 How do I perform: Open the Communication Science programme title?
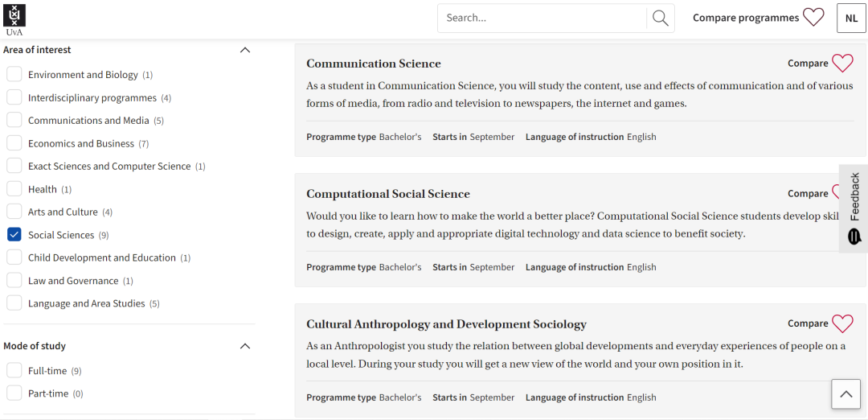tap(374, 64)
